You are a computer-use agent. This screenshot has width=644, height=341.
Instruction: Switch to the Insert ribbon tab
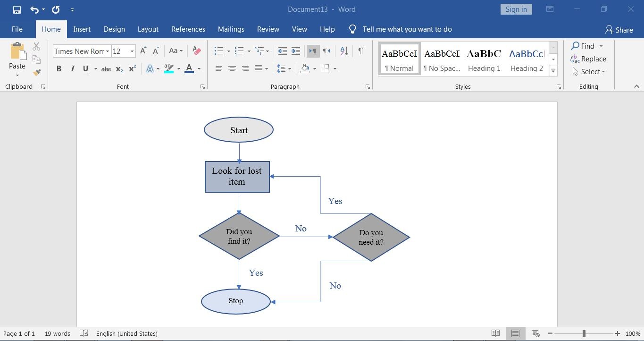(x=82, y=29)
